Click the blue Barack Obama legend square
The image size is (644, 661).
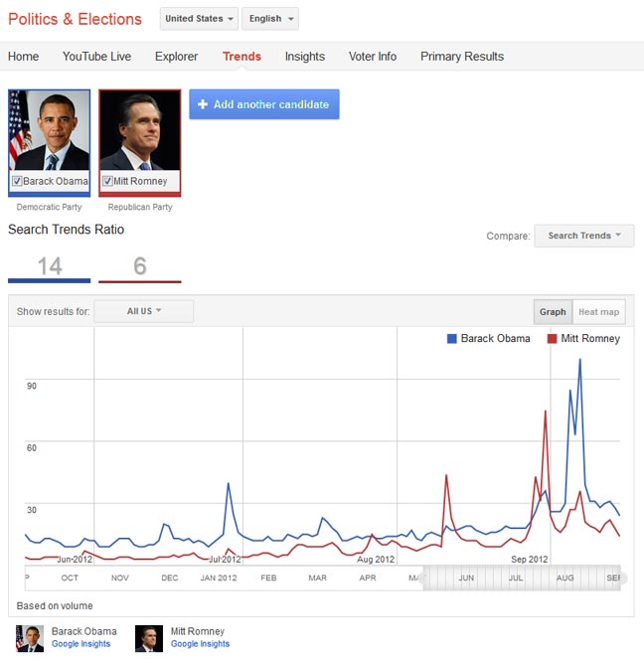coord(452,339)
